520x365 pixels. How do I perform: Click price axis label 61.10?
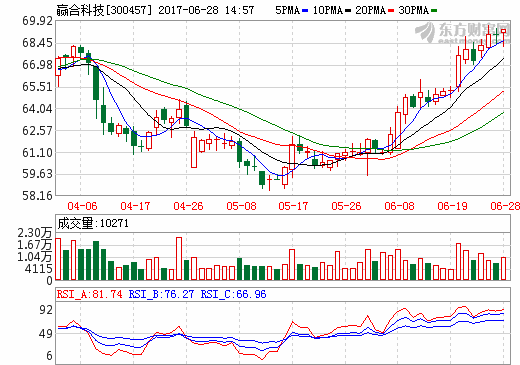(x=38, y=152)
